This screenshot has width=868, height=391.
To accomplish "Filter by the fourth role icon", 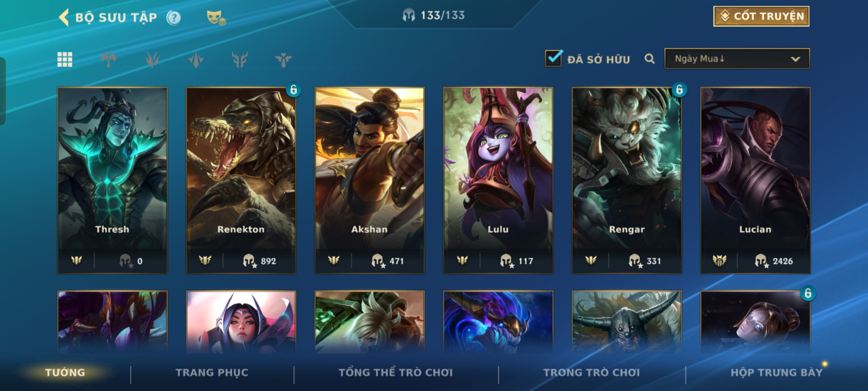I will click(x=239, y=60).
